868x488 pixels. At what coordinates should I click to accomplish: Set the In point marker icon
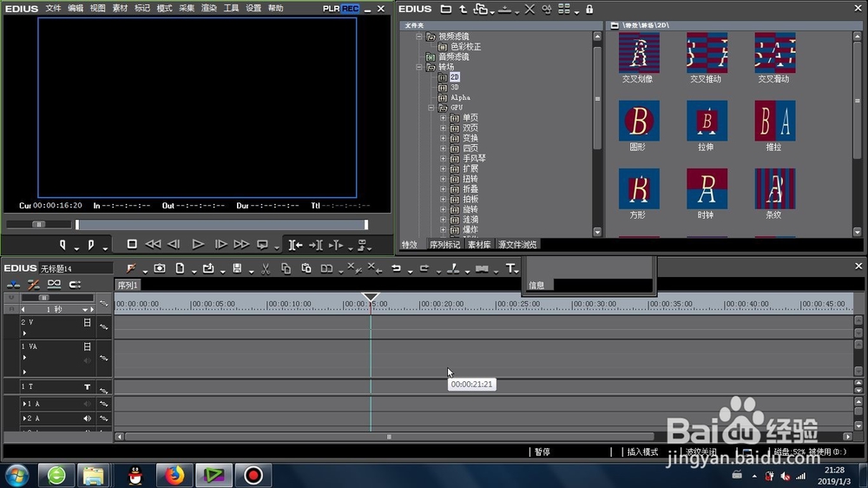tap(62, 244)
